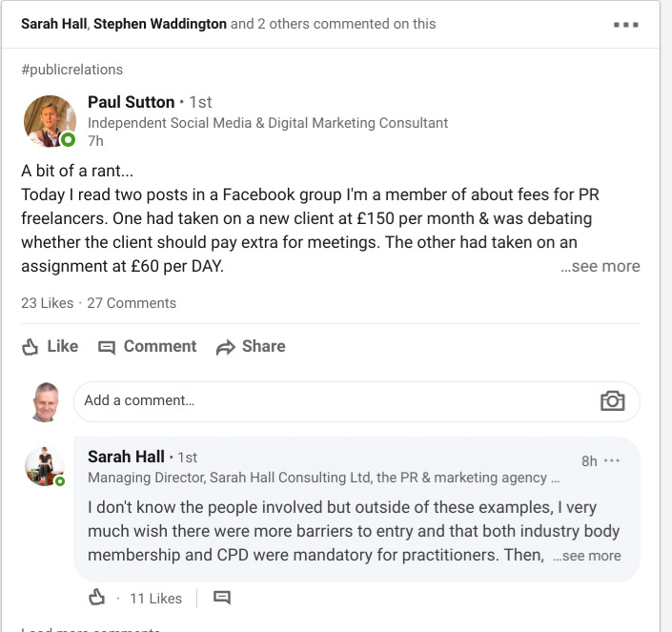This screenshot has width=672, height=632.
Task: View 23 Likes on post
Action: pos(47,303)
